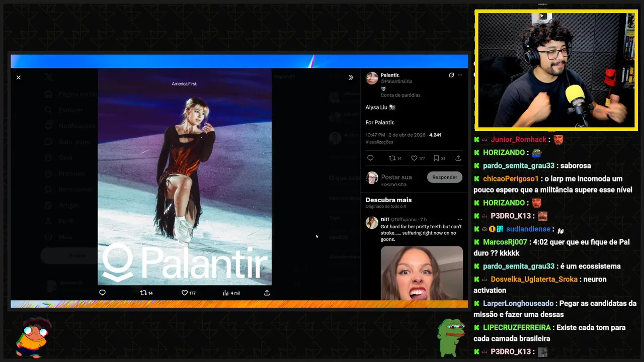Click the LIPECRUZFERREIRA chat username

pyautogui.click(x=517, y=327)
